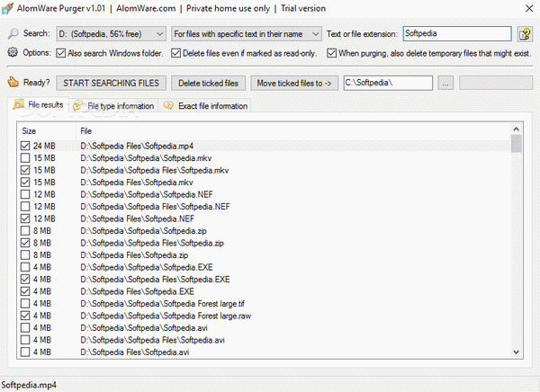Click the Exact file information tab icon

(168, 105)
